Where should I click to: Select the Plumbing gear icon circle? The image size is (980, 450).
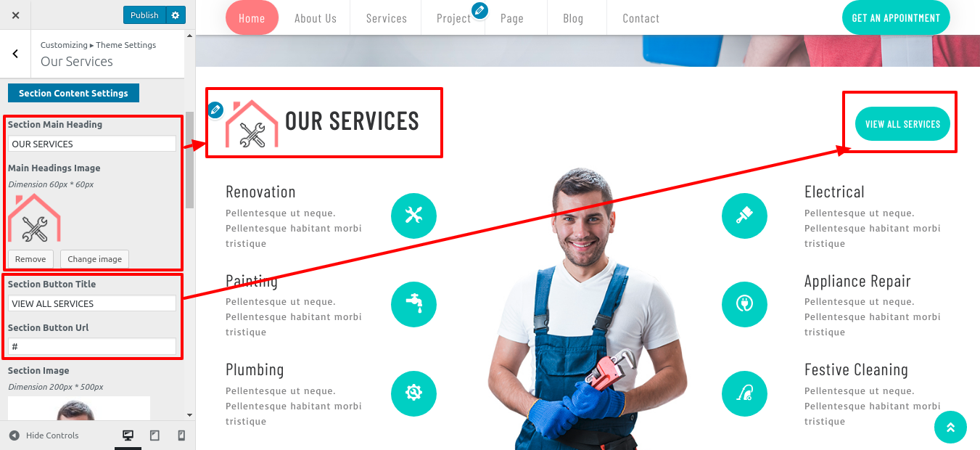(413, 393)
